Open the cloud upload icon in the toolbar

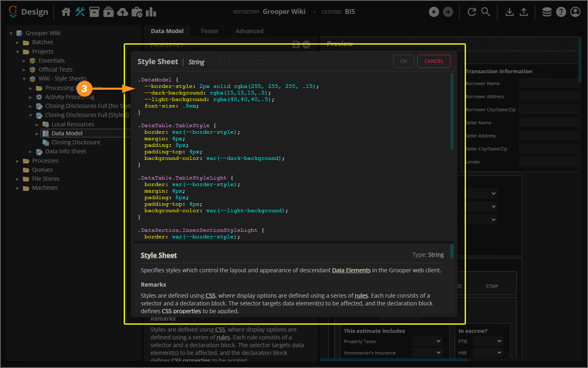pyautogui.click(x=122, y=12)
